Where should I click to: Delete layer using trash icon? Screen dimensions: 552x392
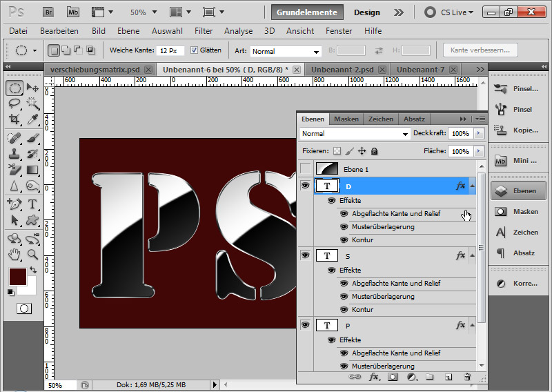click(466, 377)
